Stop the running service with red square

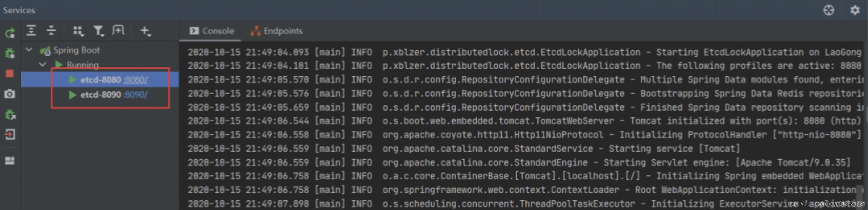10,73
